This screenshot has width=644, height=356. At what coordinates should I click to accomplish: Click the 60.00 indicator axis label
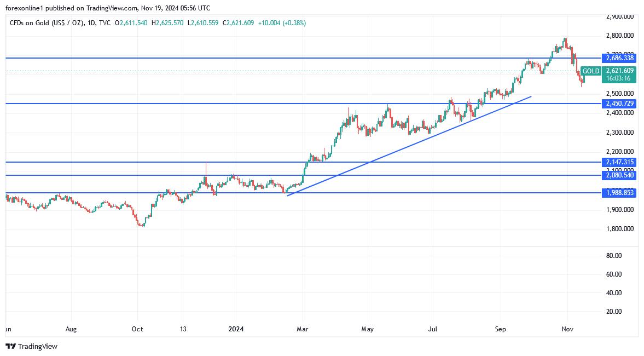(x=614, y=274)
